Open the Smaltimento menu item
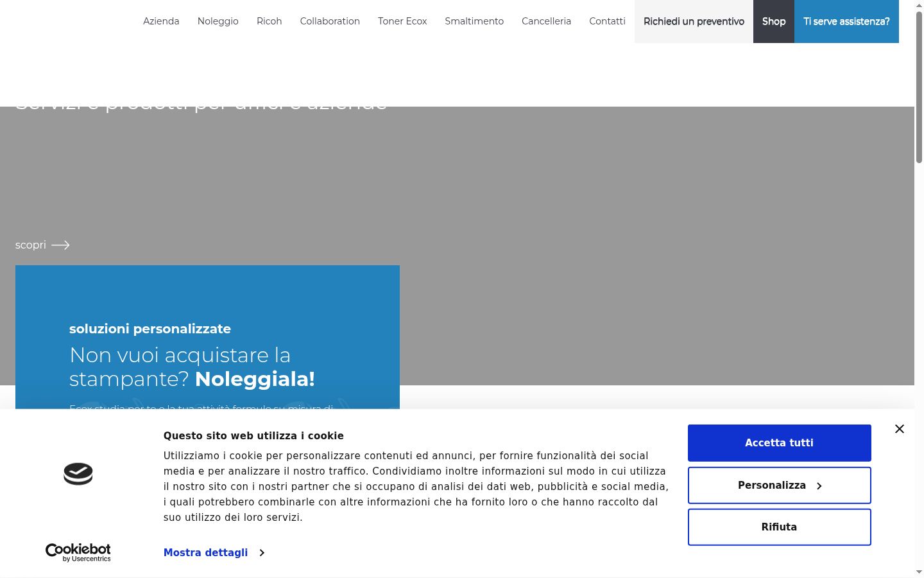 [x=474, y=21]
